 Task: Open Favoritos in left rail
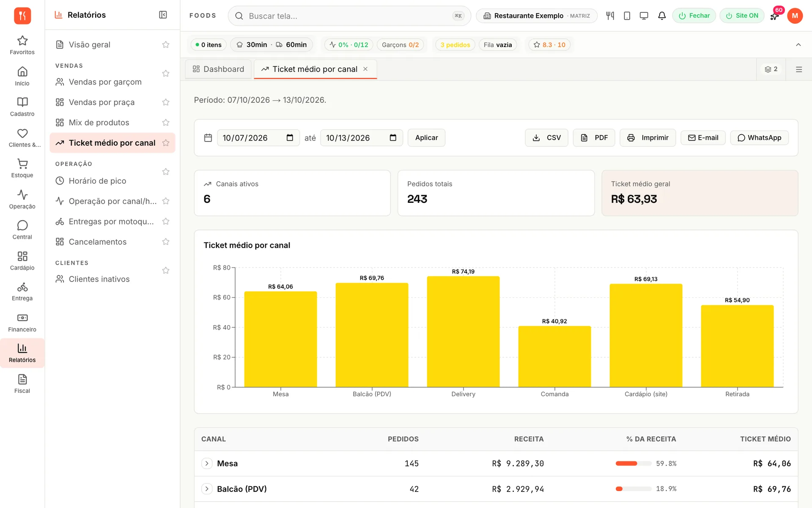(22, 45)
